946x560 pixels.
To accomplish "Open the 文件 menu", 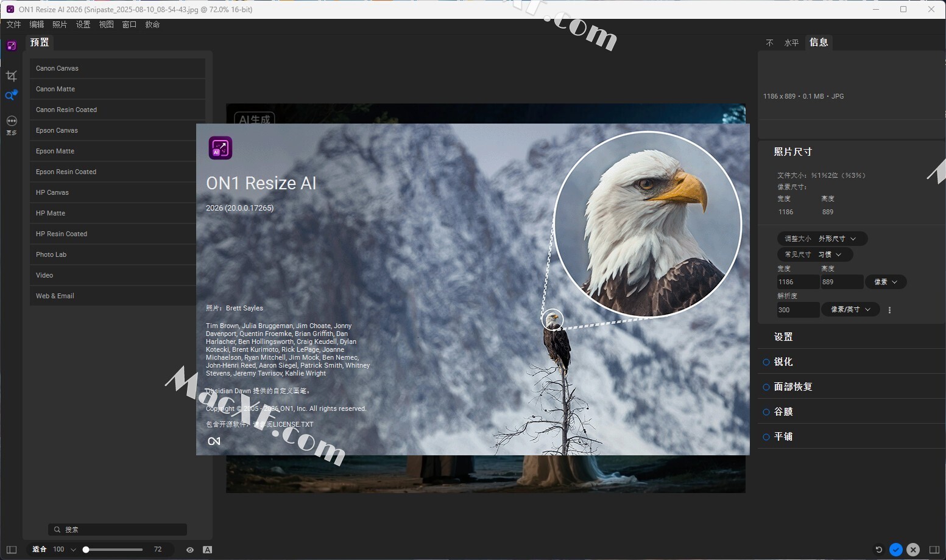I will tap(13, 24).
